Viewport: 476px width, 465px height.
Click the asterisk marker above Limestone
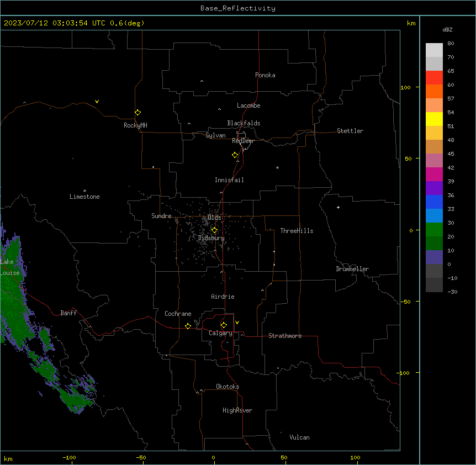(x=84, y=191)
